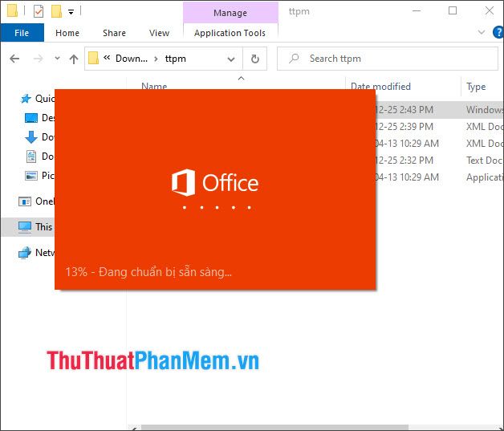The width and height of the screenshot is (504, 431).
Task: Select This PC in navigation pane
Action: [28, 227]
